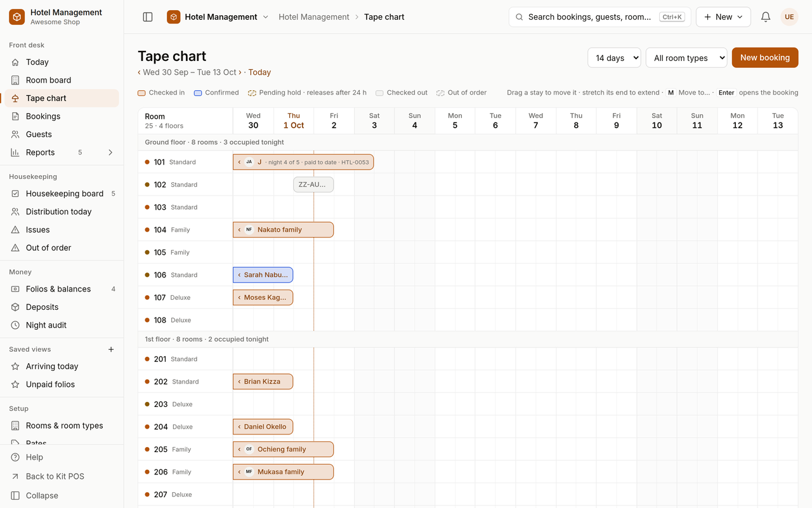Open the UE user avatar menu
Screen dimensions: 812x508
point(789,17)
